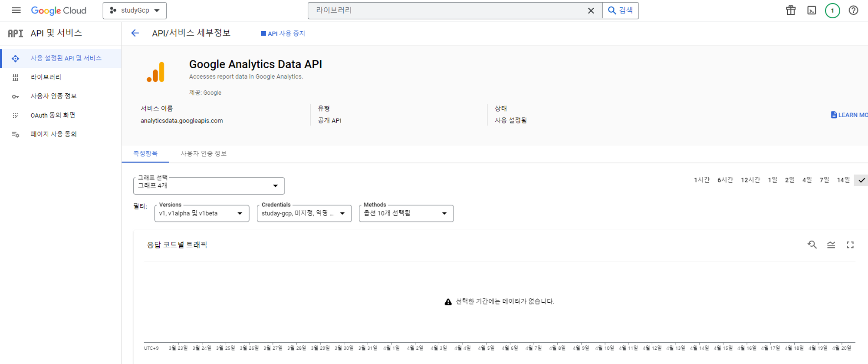Image resolution: width=868 pixels, height=364 pixels.
Task: Switch to the 사용자 인증 정보 tab
Action: point(204,154)
